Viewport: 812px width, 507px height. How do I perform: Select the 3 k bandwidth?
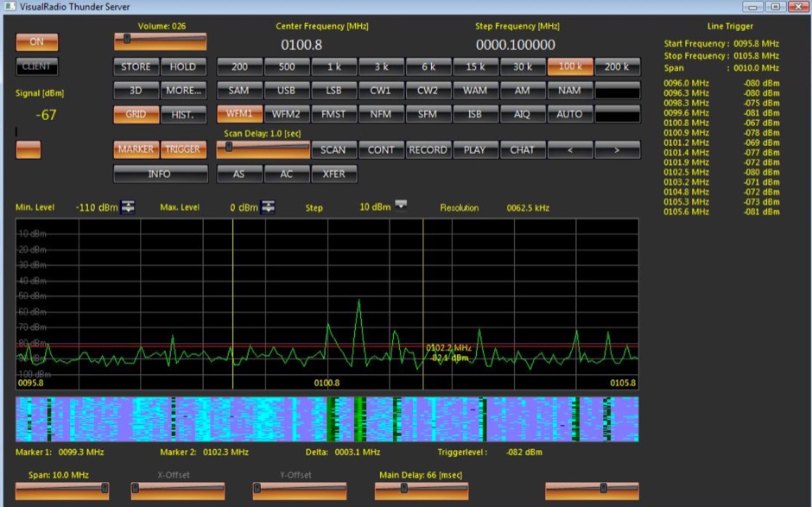click(381, 67)
